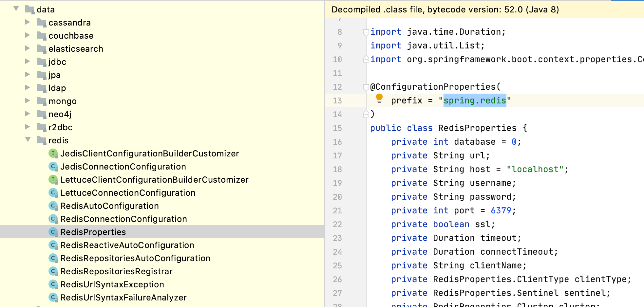Click the cassandra folder icon
644x307 pixels.
pyautogui.click(x=41, y=23)
